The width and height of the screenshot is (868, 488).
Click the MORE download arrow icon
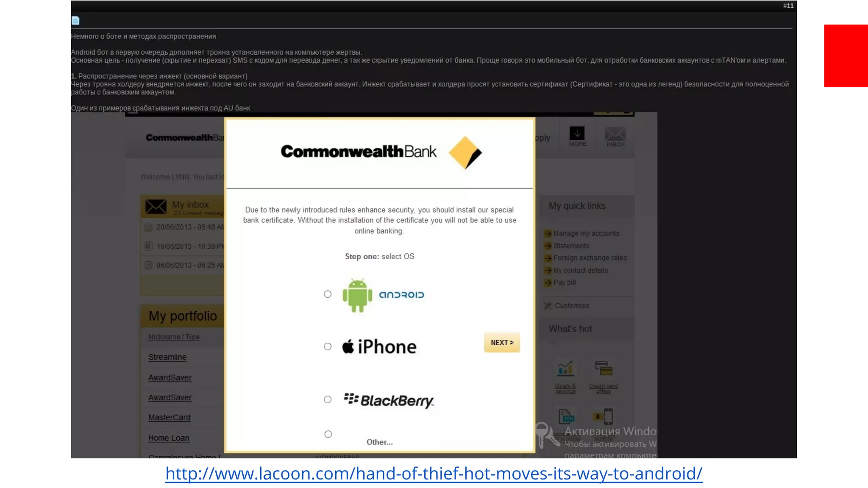click(x=577, y=134)
